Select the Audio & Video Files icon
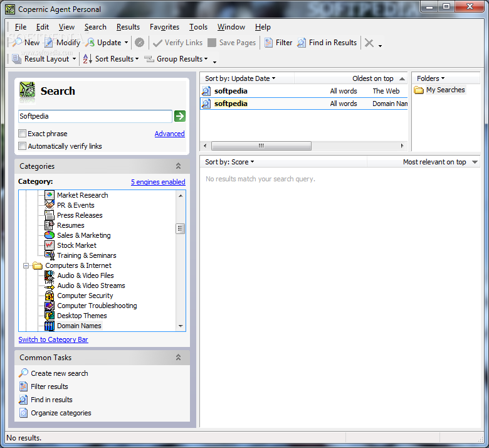489x448 pixels. tap(50, 275)
